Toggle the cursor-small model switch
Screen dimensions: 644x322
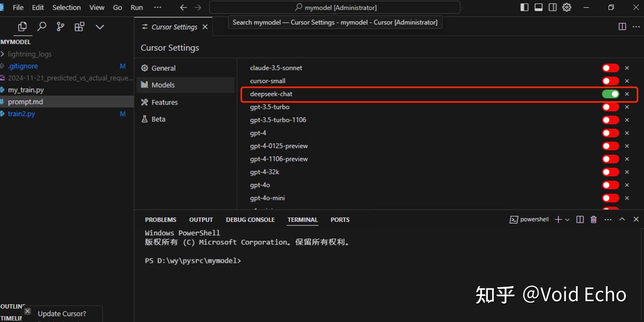click(610, 81)
